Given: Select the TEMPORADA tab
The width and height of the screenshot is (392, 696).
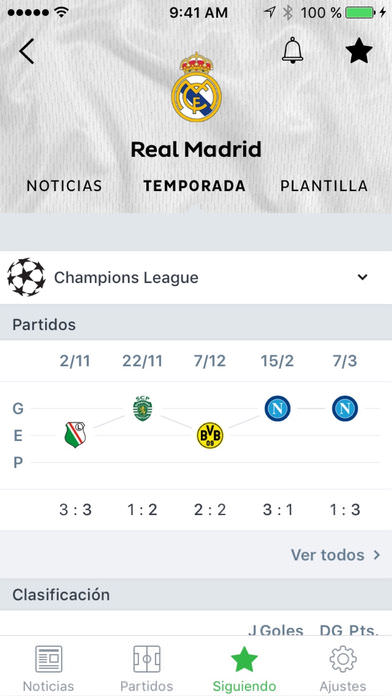Looking at the screenshot, I should click(194, 186).
